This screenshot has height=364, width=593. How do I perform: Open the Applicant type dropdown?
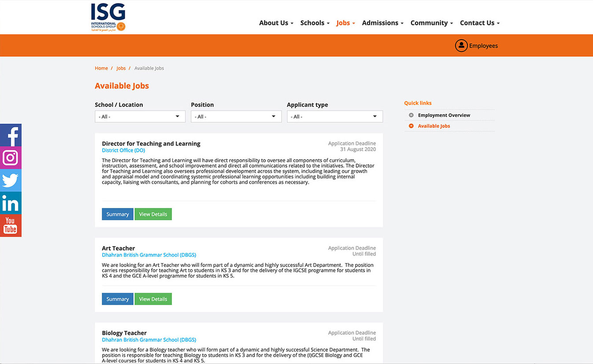tap(334, 116)
